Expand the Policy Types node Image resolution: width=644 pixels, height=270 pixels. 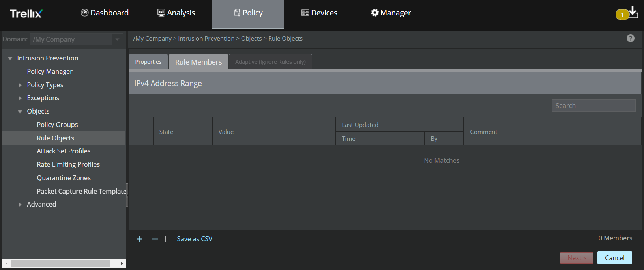pyautogui.click(x=20, y=85)
